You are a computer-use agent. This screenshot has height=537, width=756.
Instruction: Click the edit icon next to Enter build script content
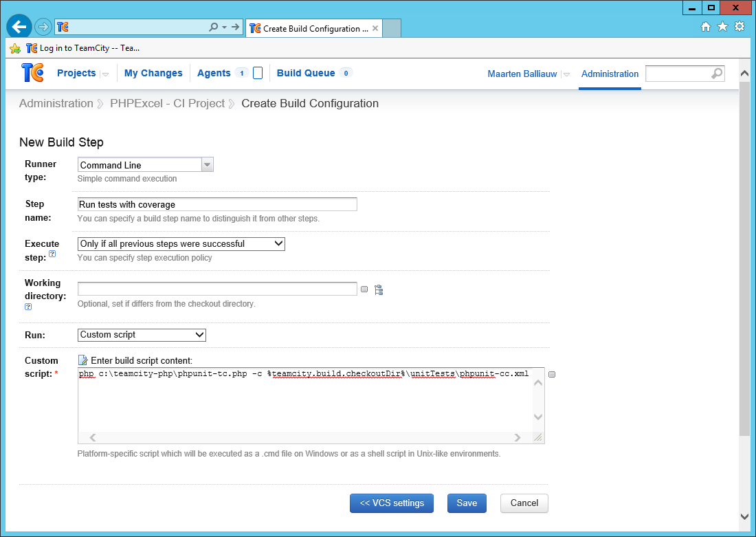(x=83, y=360)
